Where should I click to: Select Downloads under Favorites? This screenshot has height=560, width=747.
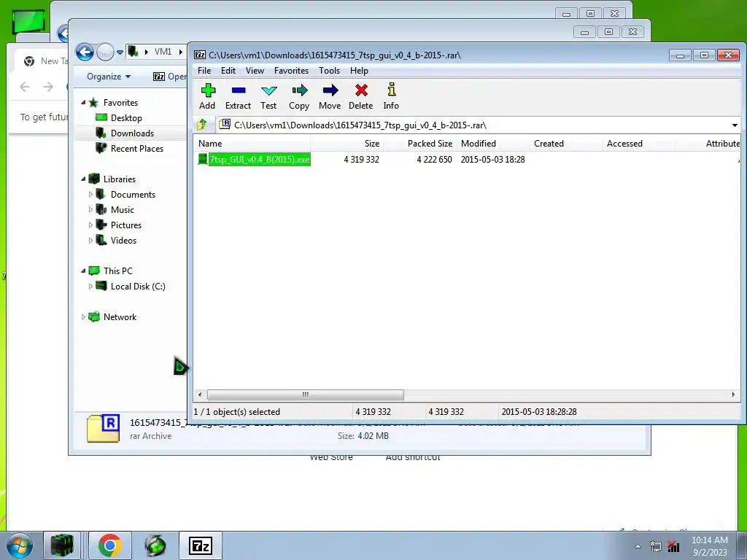(133, 133)
